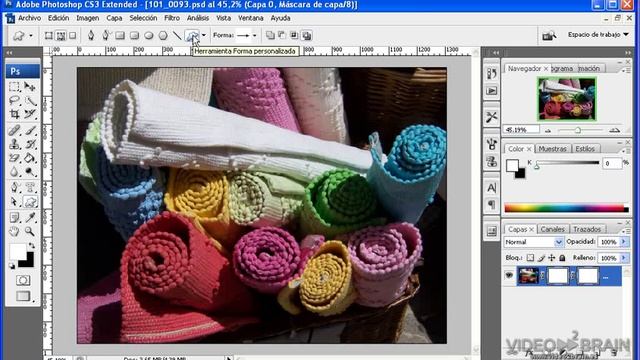Select the Eyedropper tool

click(30, 218)
